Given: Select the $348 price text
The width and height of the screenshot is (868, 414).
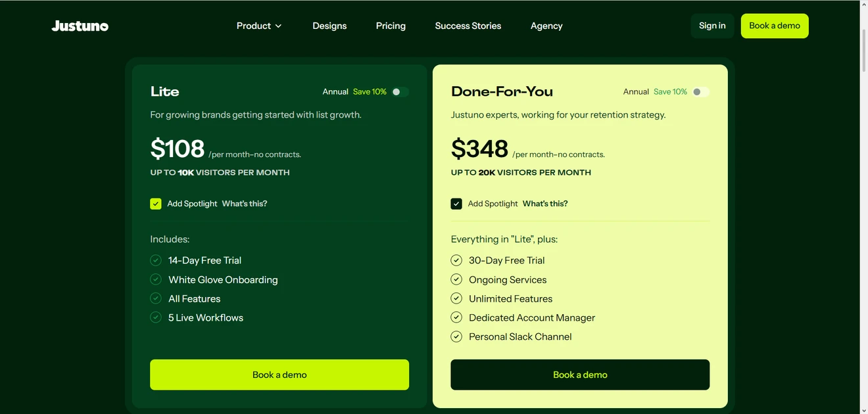Looking at the screenshot, I should (x=479, y=149).
